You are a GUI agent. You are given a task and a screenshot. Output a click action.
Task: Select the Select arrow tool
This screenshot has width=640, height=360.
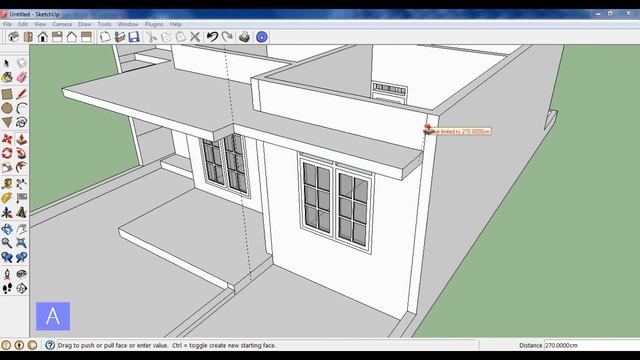7,63
